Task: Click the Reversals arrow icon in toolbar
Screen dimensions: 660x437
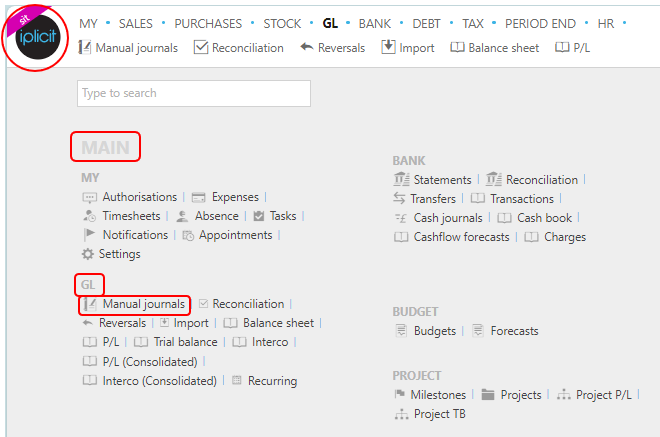Action: point(307,47)
